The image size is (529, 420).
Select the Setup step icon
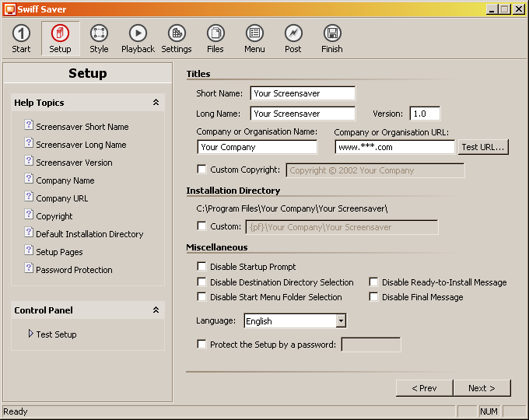[x=60, y=33]
